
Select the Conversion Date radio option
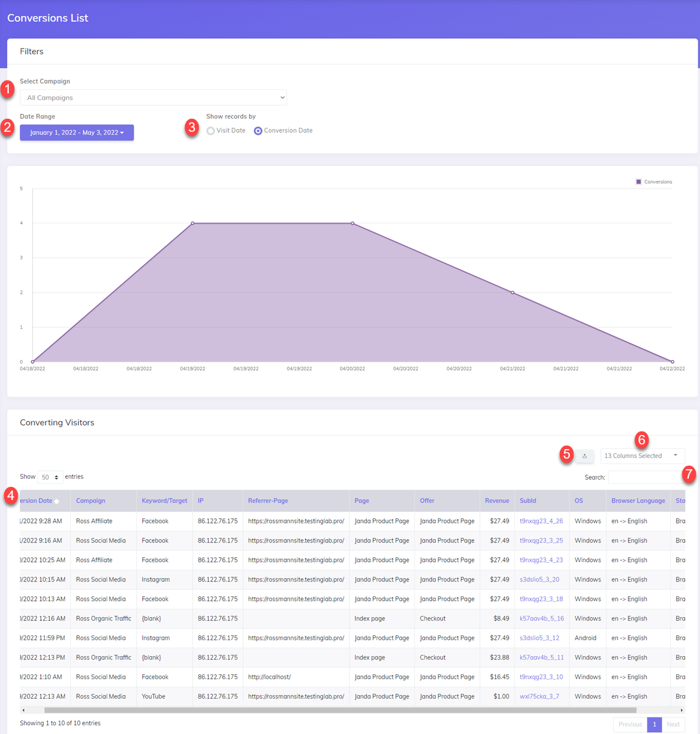[258, 131]
